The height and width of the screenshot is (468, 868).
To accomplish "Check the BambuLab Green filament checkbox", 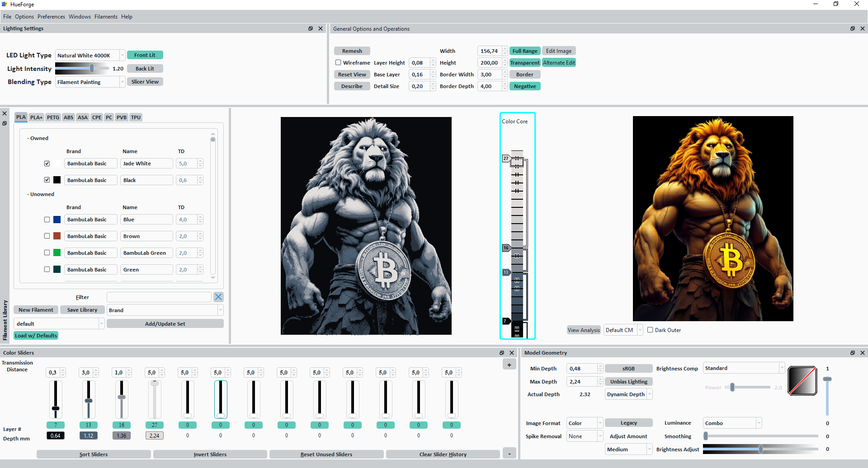I will pyautogui.click(x=47, y=253).
